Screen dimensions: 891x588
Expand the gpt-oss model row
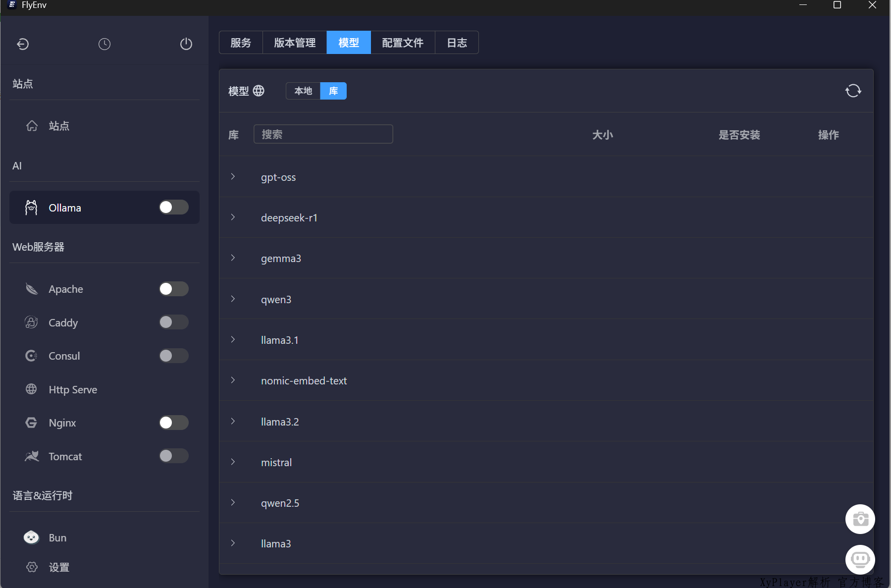(233, 177)
